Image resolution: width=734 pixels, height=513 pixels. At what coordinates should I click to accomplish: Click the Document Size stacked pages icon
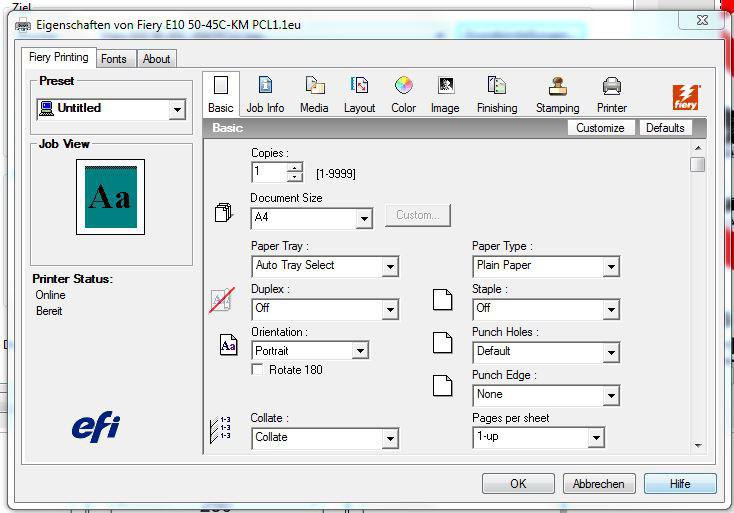point(223,213)
